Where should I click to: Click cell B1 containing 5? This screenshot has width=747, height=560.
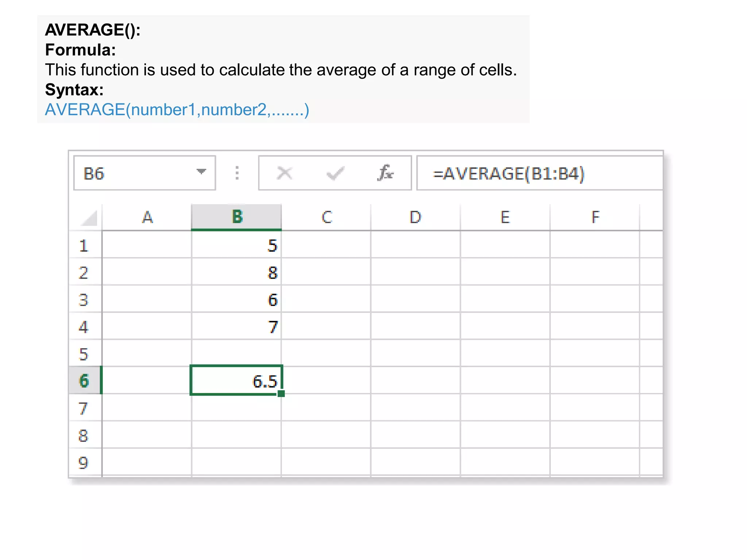(x=236, y=245)
